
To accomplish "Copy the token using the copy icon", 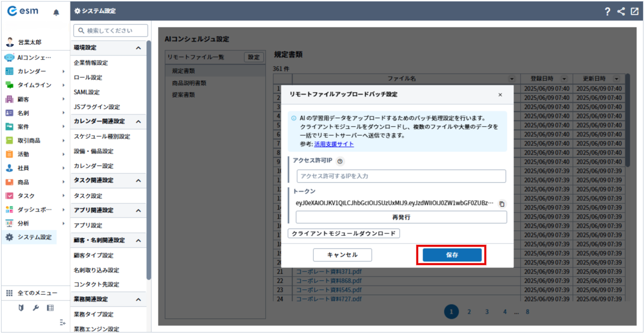I will (x=502, y=204).
